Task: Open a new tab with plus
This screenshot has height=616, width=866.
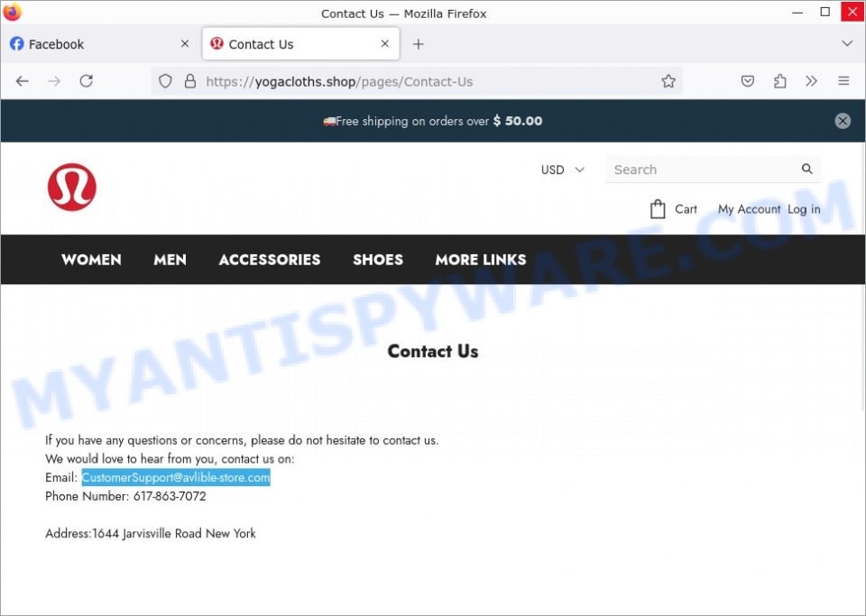Action: [x=418, y=44]
